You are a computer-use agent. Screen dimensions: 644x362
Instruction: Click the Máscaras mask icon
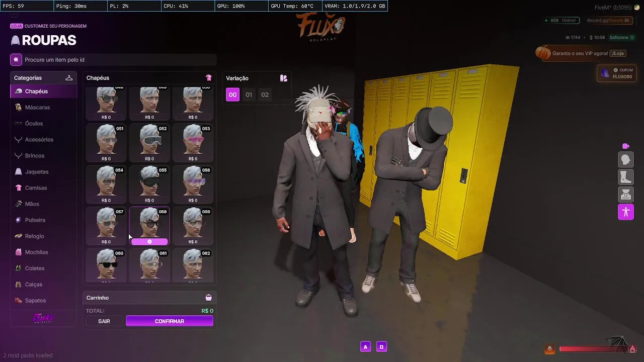[x=19, y=108]
